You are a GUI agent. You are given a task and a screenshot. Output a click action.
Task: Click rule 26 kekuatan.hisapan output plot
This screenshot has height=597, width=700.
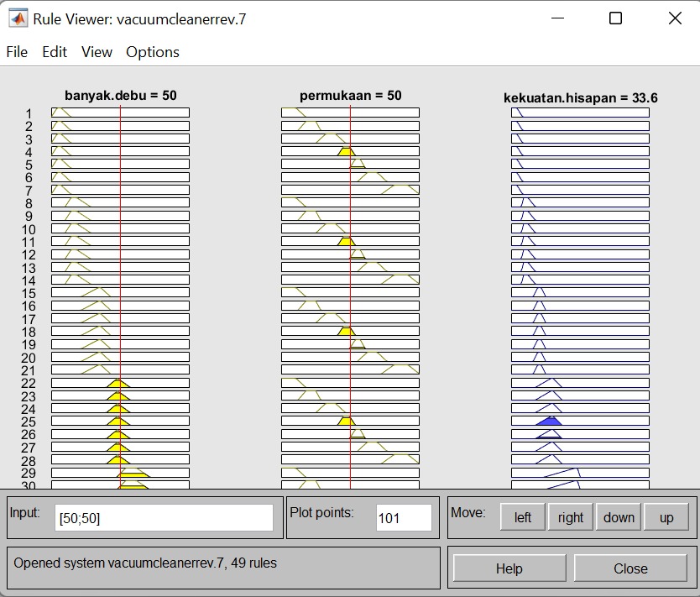(x=580, y=434)
